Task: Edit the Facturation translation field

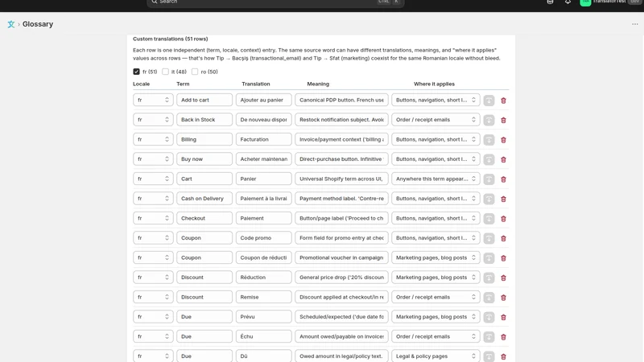Action: (x=264, y=139)
